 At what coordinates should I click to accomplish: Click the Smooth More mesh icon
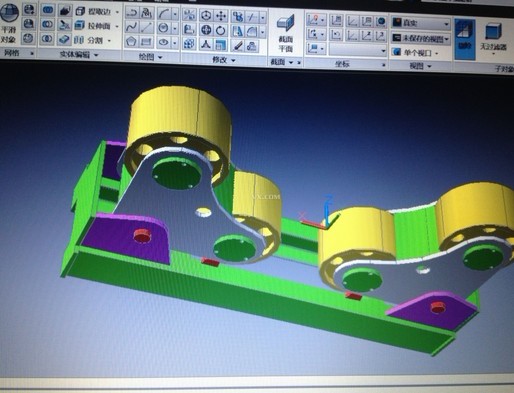coord(29,10)
